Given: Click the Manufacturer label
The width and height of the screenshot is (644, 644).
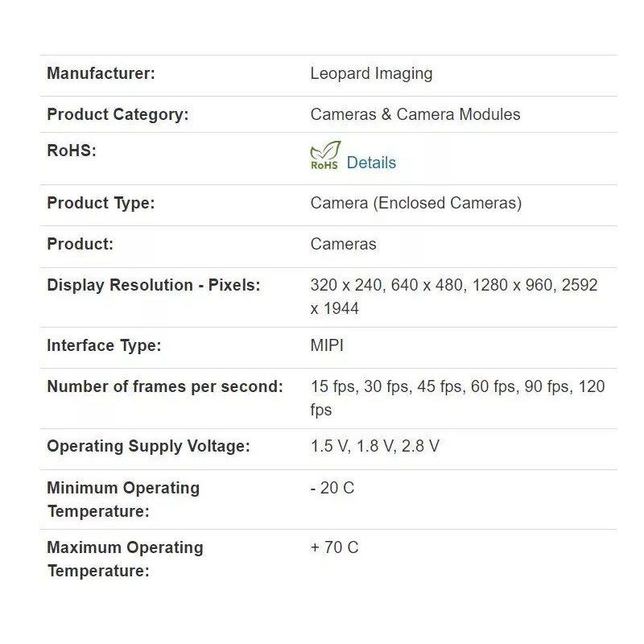Looking at the screenshot, I should tap(101, 73).
